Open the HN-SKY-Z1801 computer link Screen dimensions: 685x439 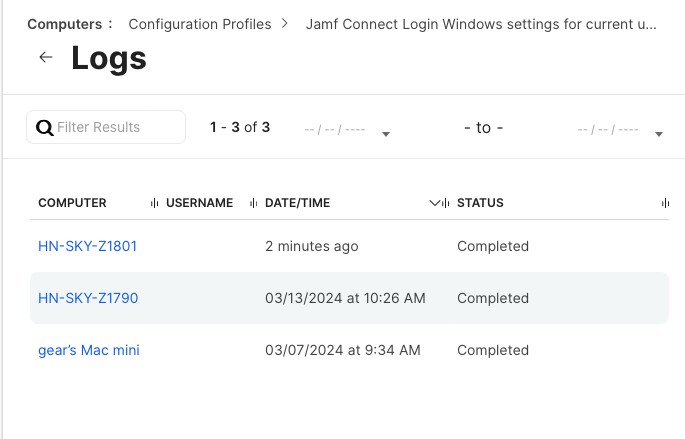click(x=87, y=246)
